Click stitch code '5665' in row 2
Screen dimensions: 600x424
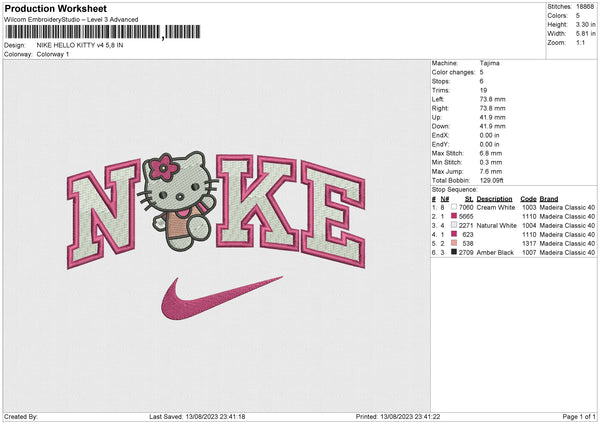466,217
